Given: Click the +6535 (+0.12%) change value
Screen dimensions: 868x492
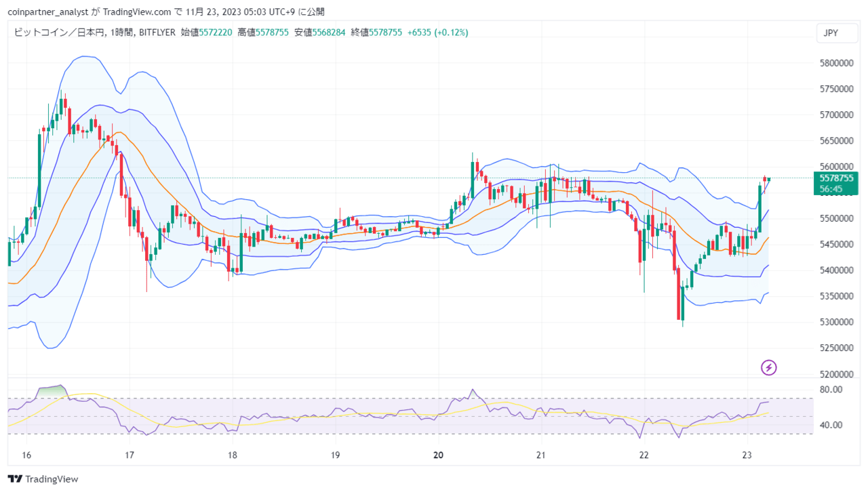Looking at the screenshot, I should click(438, 33).
